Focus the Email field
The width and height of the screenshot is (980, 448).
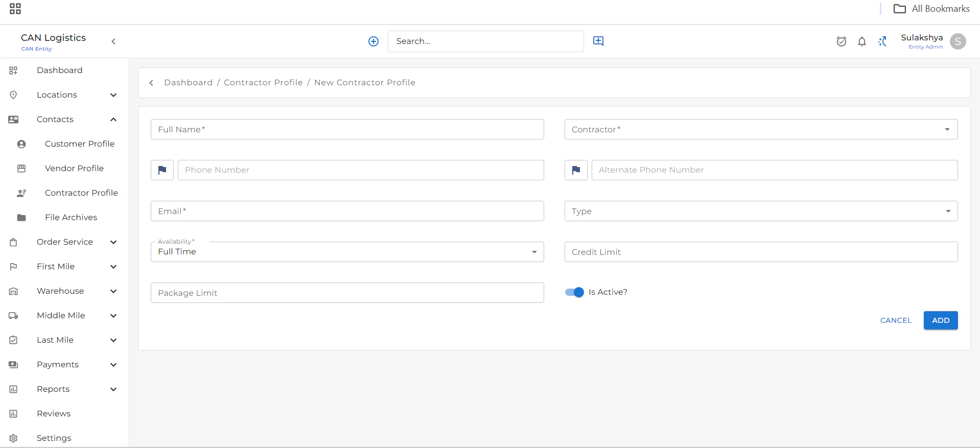[x=347, y=211]
